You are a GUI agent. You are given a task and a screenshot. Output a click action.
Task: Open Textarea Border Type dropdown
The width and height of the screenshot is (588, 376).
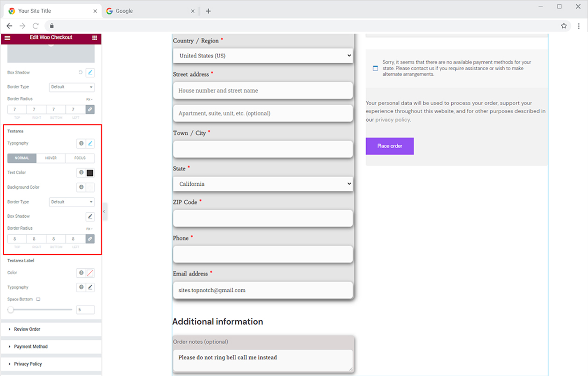pos(72,202)
